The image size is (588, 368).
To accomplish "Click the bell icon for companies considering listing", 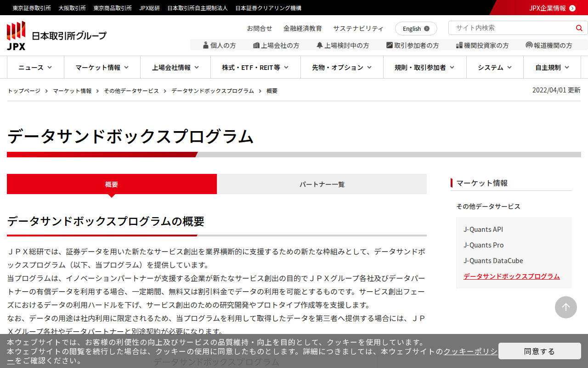I will click(320, 45).
